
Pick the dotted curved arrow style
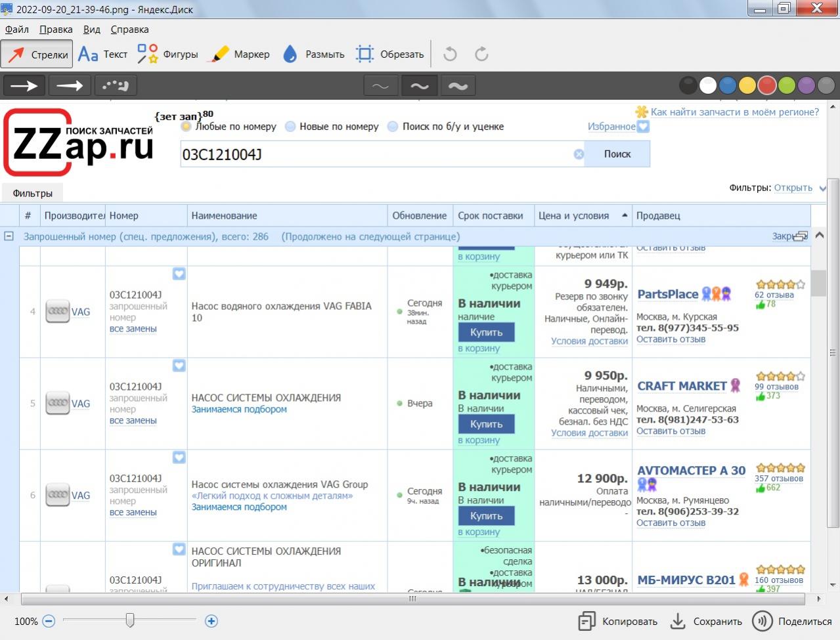click(x=116, y=85)
